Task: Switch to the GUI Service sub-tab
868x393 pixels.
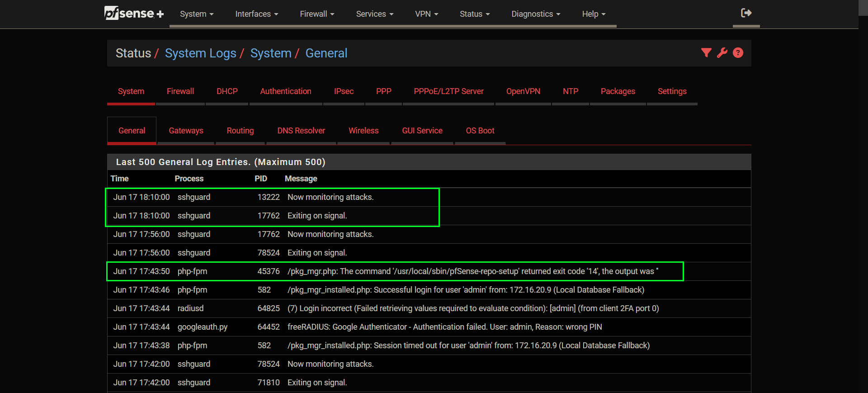Action: click(x=422, y=131)
